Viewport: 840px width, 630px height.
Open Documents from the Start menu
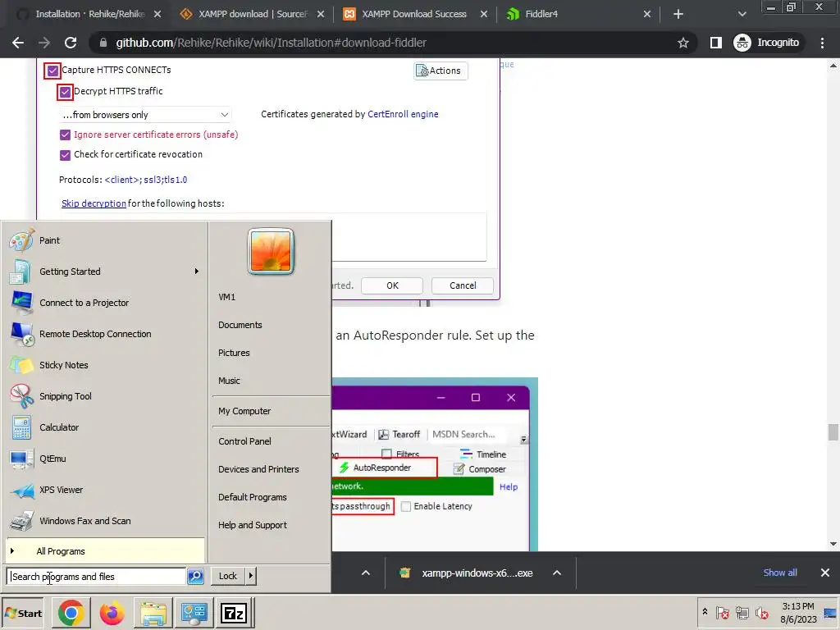(240, 325)
